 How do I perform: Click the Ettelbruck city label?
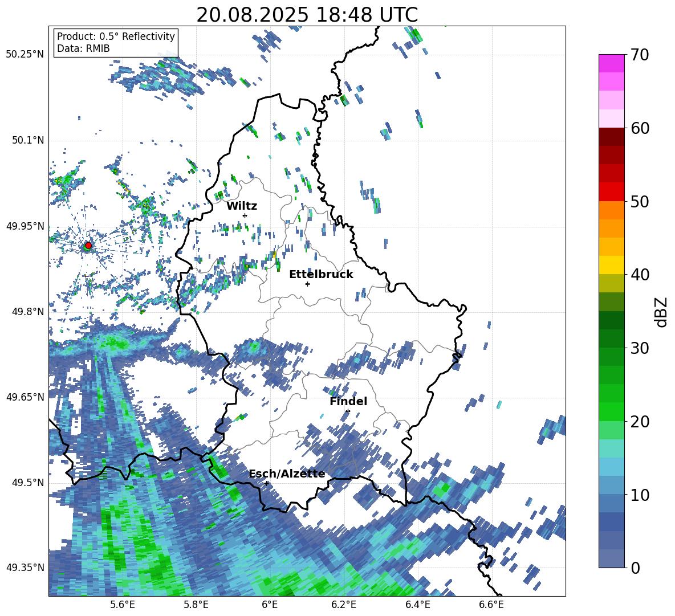[321, 275]
